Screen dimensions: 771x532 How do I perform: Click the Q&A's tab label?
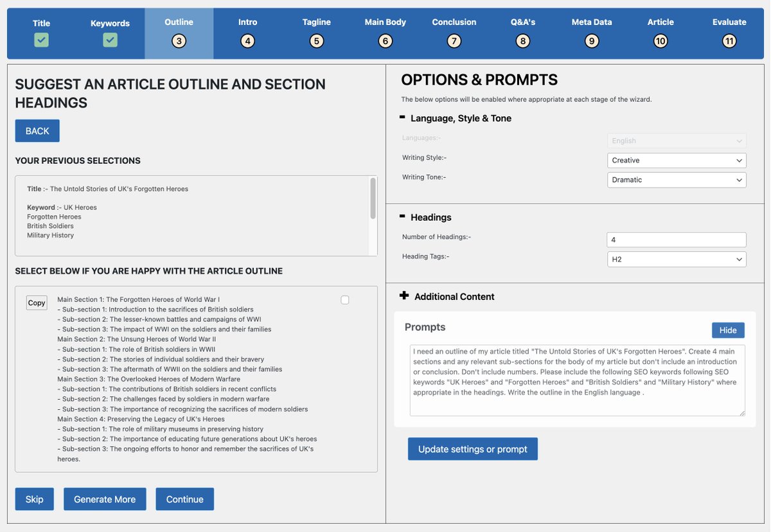(523, 22)
